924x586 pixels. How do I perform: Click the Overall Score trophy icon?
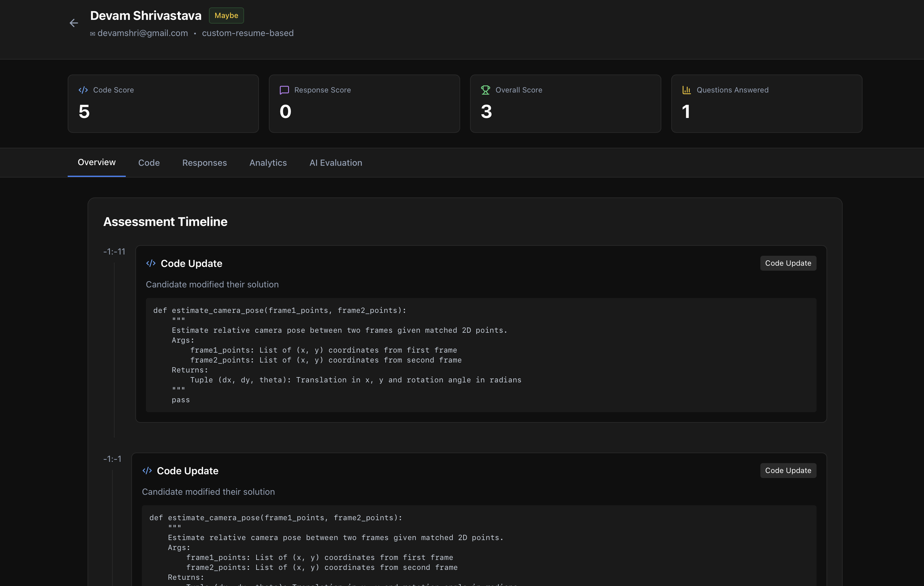click(x=485, y=90)
